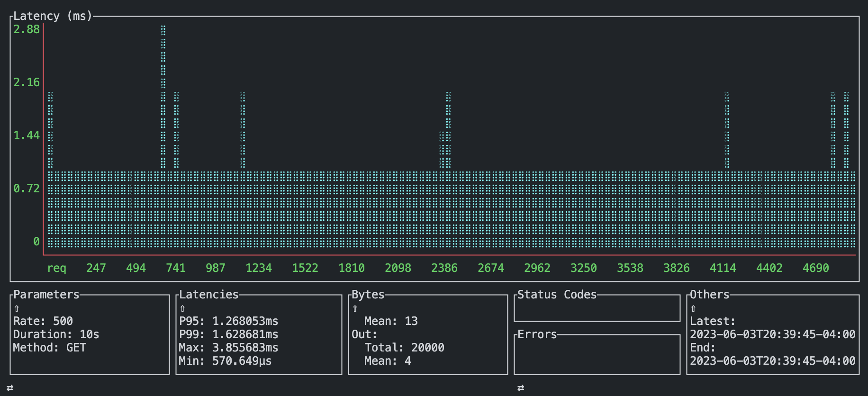The height and width of the screenshot is (396, 868).
Task: Click the 2098 x-axis label
Action: [398, 268]
